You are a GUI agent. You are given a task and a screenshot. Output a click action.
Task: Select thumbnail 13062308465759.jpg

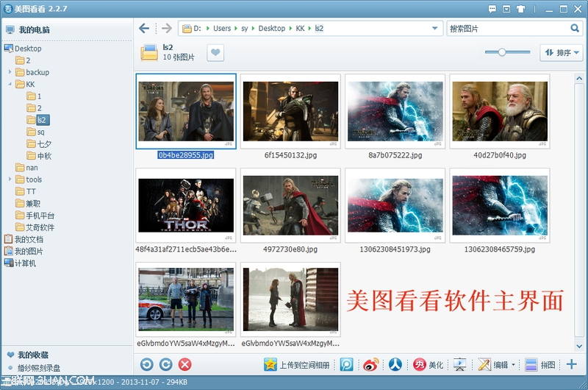pos(500,205)
